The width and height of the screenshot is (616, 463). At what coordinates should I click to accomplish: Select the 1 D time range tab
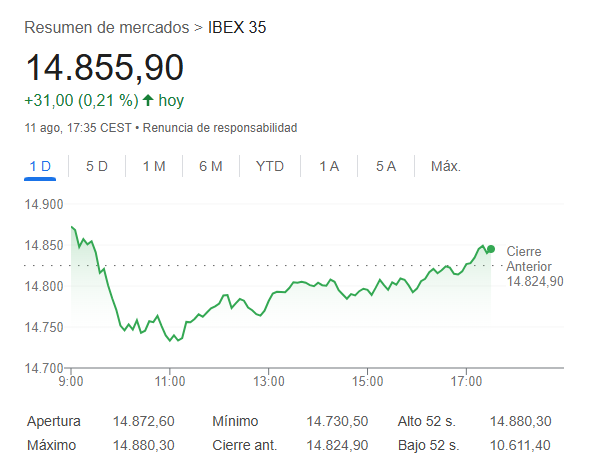40,166
